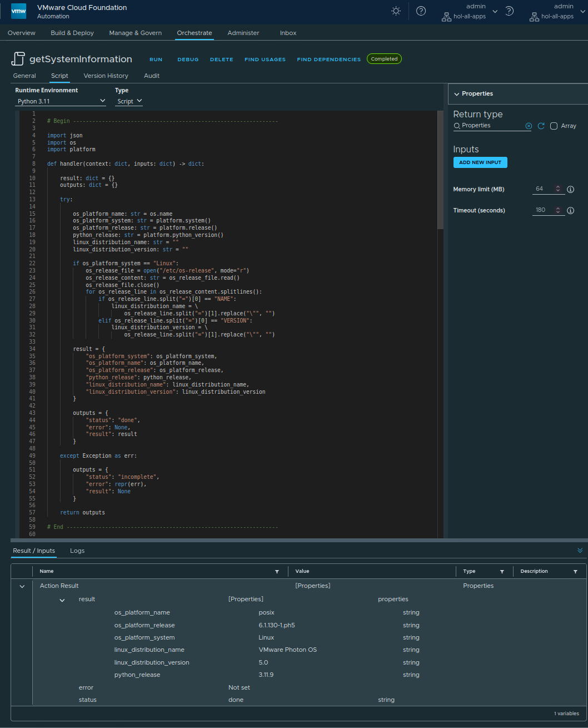Open the Name column filter icon
Viewport: 588px width, 728px height.
[x=276, y=571]
